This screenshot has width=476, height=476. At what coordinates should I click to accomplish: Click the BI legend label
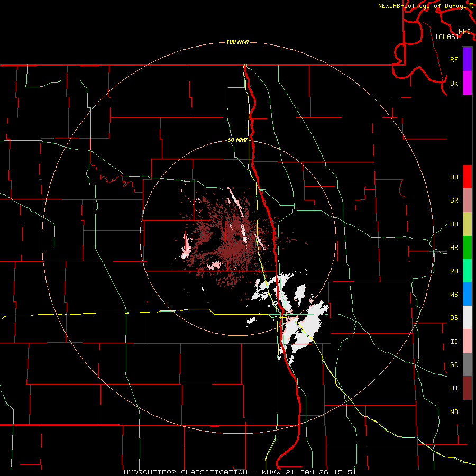[x=454, y=388]
